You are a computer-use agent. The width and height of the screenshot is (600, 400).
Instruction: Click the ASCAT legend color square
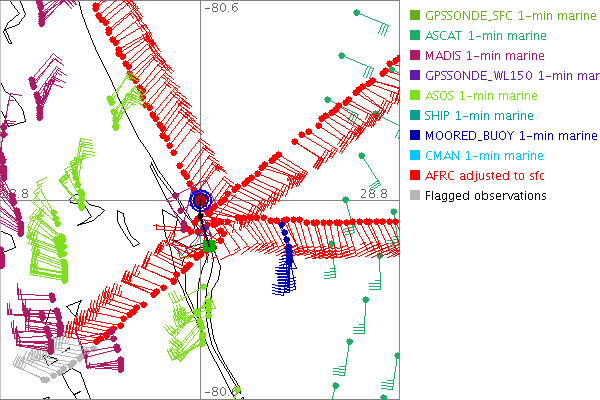415,35
